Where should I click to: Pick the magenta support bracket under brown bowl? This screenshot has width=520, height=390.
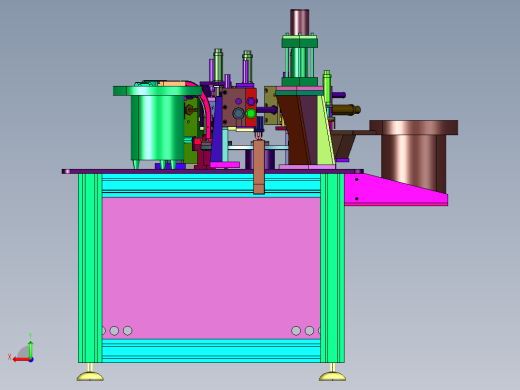point(396,189)
